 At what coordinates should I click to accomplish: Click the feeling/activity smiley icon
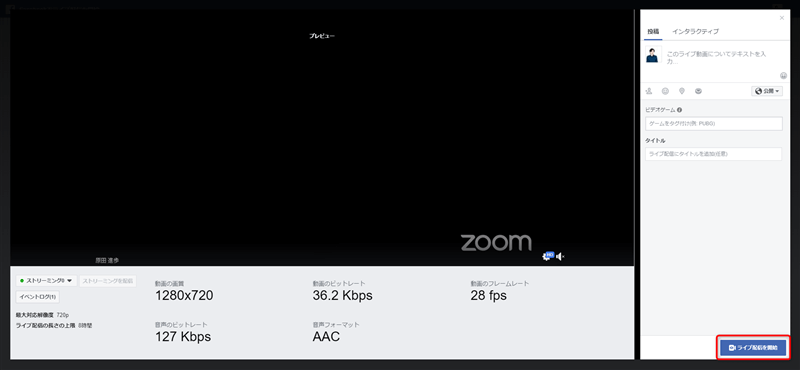click(x=665, y=91)
